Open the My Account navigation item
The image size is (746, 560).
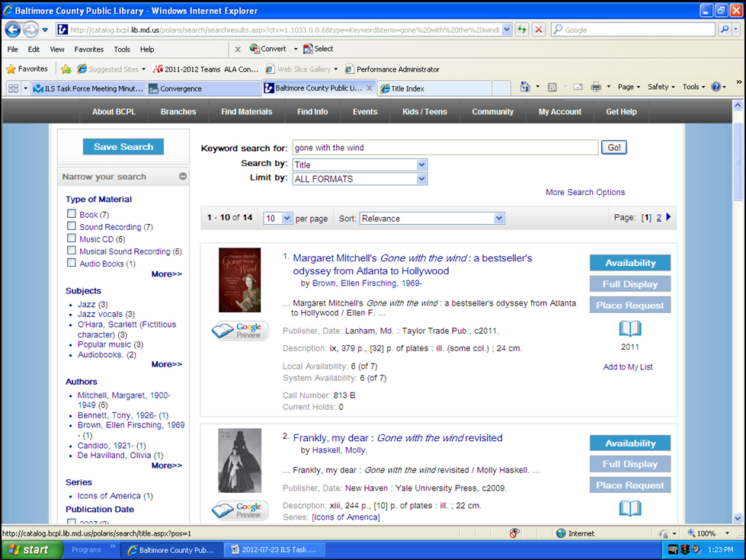point(559,112)
